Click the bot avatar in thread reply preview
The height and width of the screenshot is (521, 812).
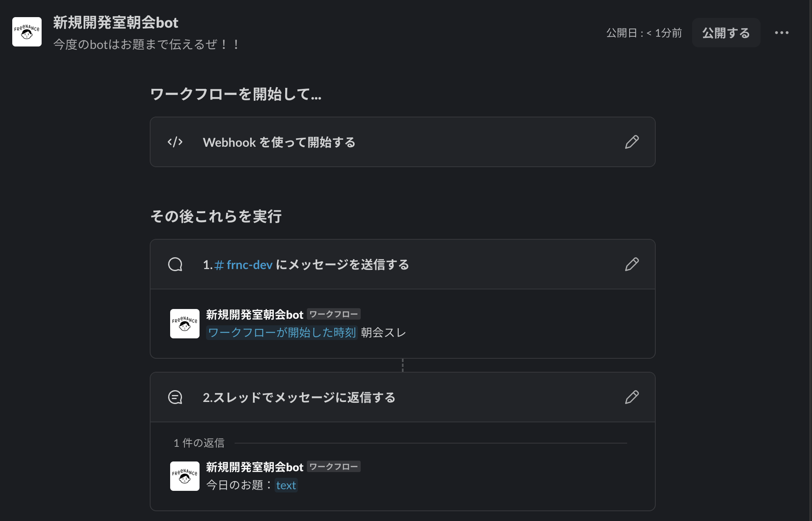click(184, 475)
